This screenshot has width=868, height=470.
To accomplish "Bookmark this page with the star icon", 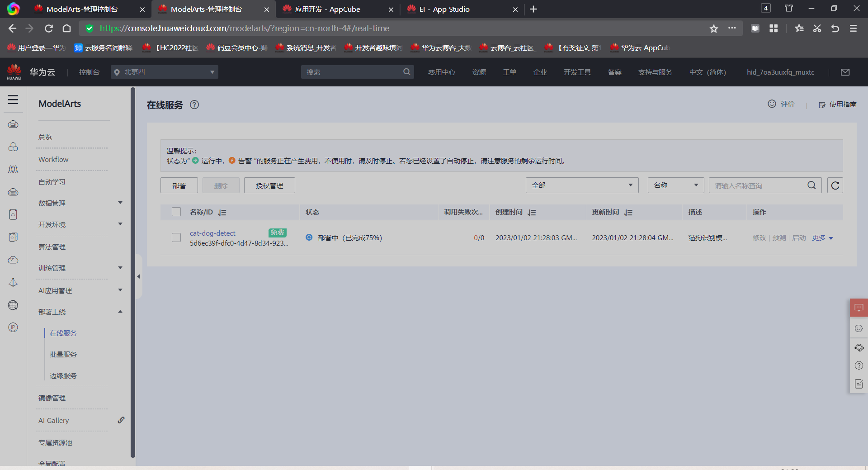I will pyautogui.click(x=714, y=28).
